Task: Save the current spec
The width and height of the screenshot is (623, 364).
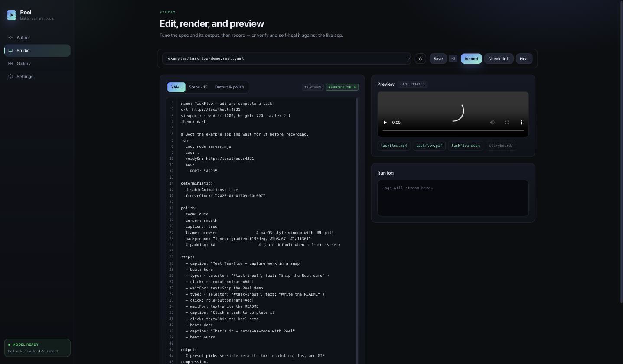Action: click(x=438, y=58)
